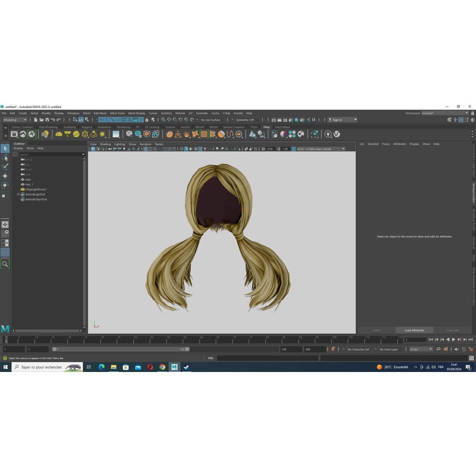This screenshot has width=476, height=476.
Task: Click the MEL script language label button
Action: (x=211, y=358)
